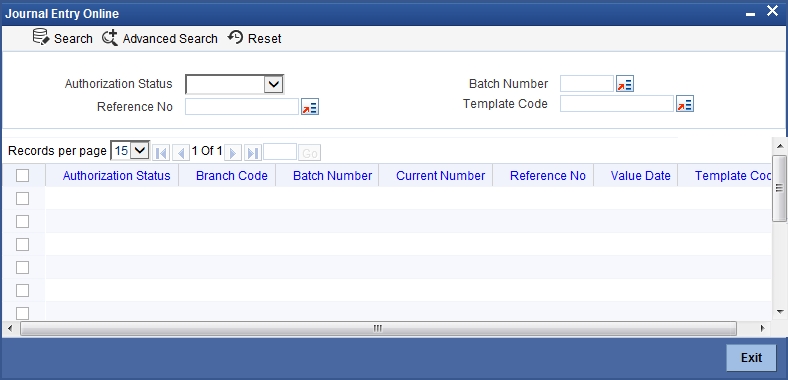Open the Authorization Status dropdown

tap(274, 84)
